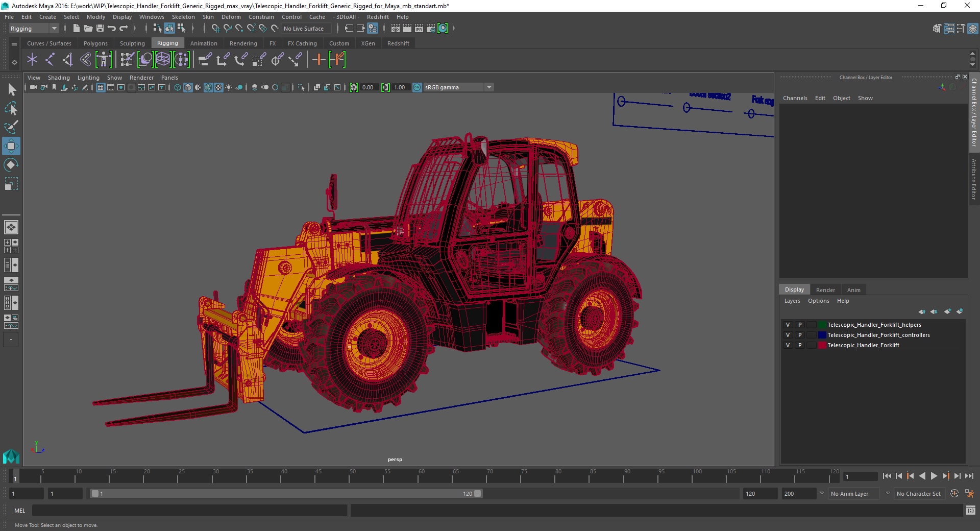
Task: Click the Create Lattice shelf icon
Action: pos(163,60)
